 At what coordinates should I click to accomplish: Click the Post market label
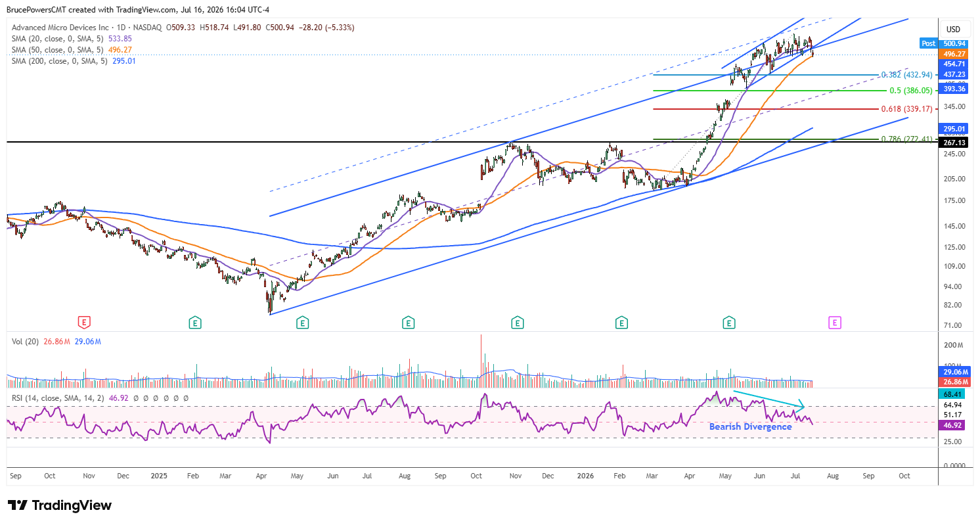(929, 43)
